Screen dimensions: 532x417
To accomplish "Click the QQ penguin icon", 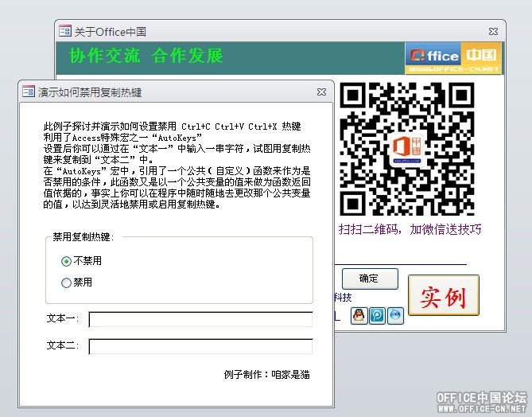I will (359, 316).
